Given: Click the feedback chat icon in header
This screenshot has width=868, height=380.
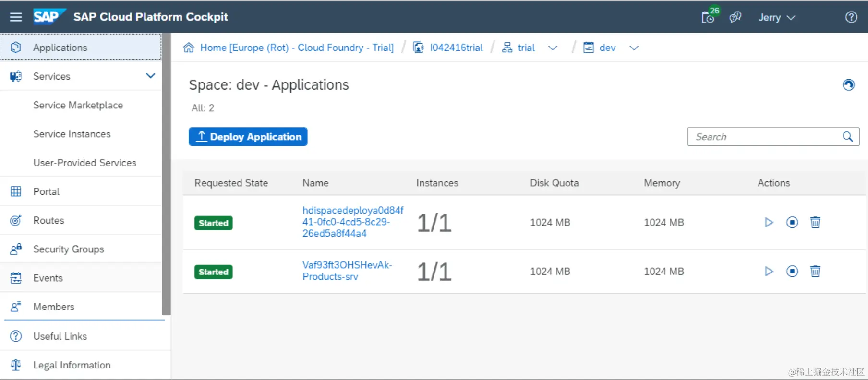Looking at the screenshot, I should (x=735, y=17).
